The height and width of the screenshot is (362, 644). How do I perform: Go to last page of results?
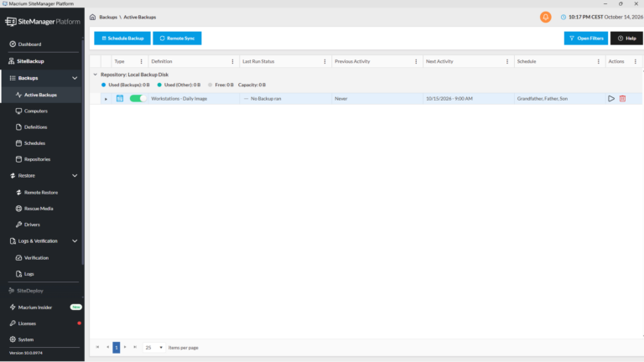135,347
